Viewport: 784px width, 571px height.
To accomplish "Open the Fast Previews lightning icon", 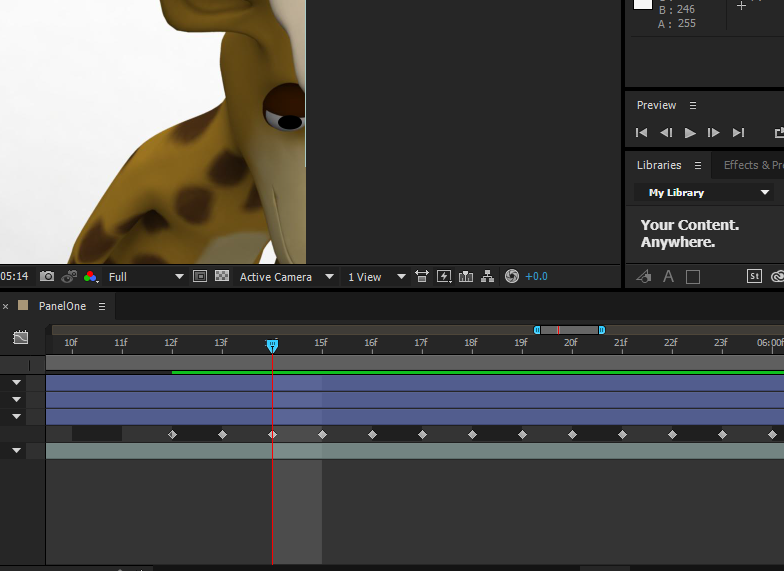I will point(444,276).
